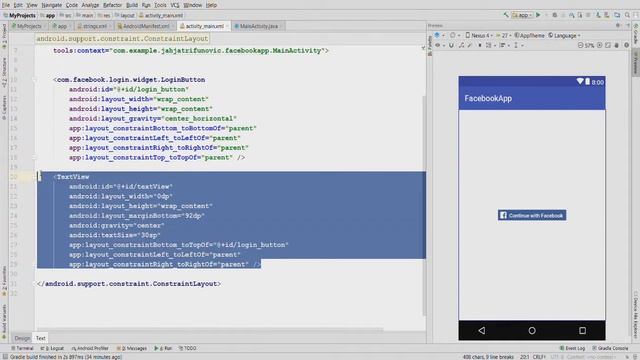Image resolution: width=640 pixels, height=360 pixels.
Task: Open the Refactor menu
Action: pyautogui.click(x=112, y=5)
